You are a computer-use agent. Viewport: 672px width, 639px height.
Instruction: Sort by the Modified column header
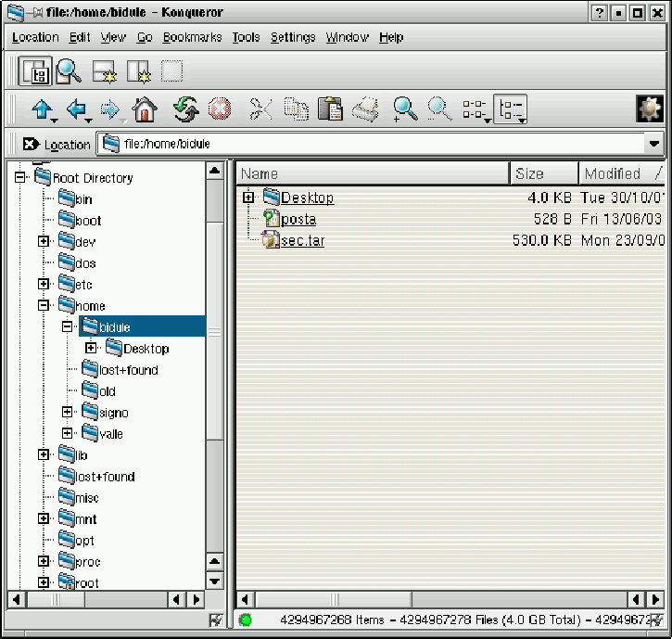(621, 173)
